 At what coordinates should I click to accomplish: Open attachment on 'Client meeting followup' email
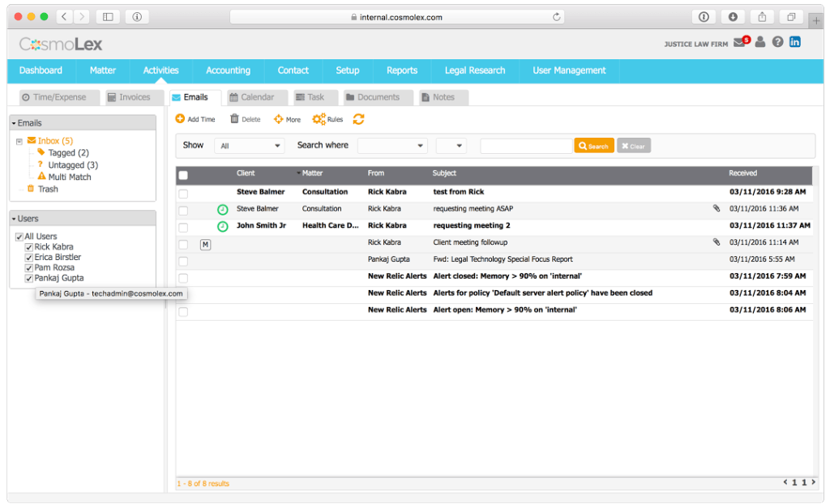click(x=717, y=242)
